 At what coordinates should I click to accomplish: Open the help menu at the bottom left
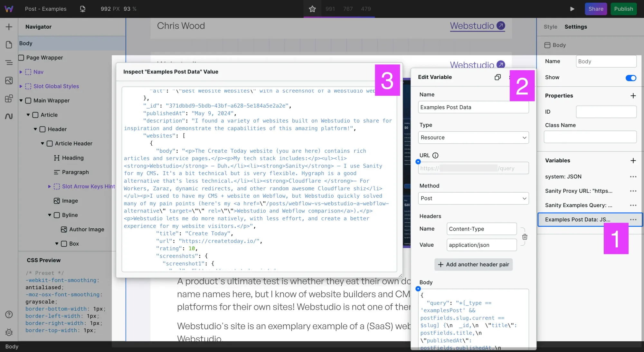click(9, 314)
